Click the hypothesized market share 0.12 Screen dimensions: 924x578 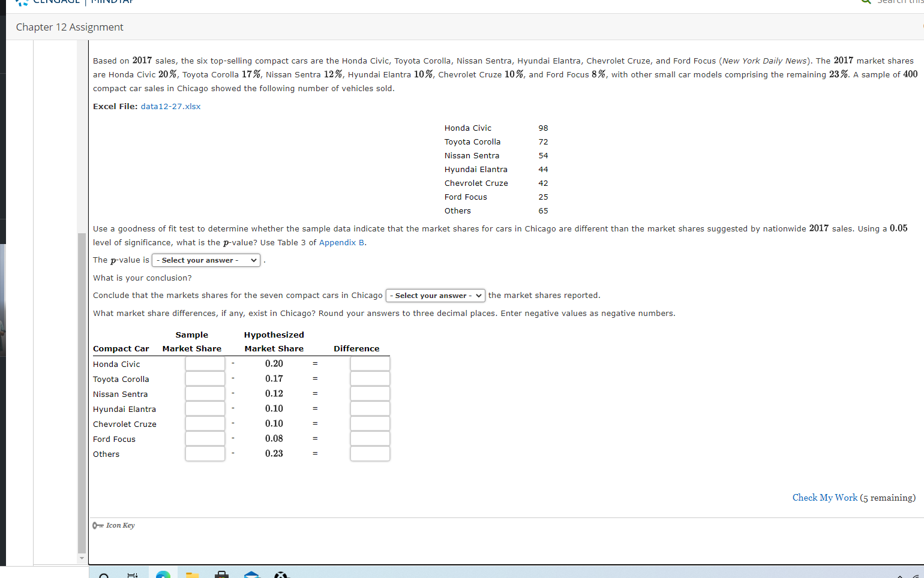(274, 393)
